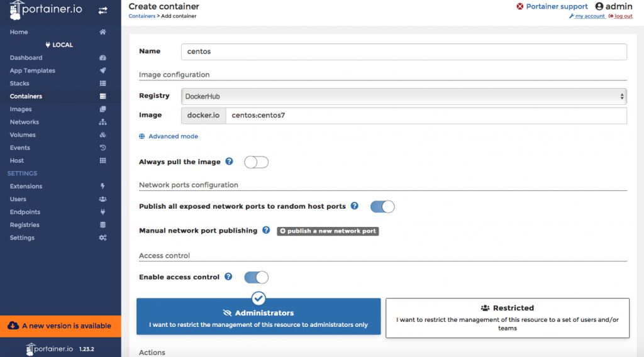Select the Restricted access option card

pos(507,317)
